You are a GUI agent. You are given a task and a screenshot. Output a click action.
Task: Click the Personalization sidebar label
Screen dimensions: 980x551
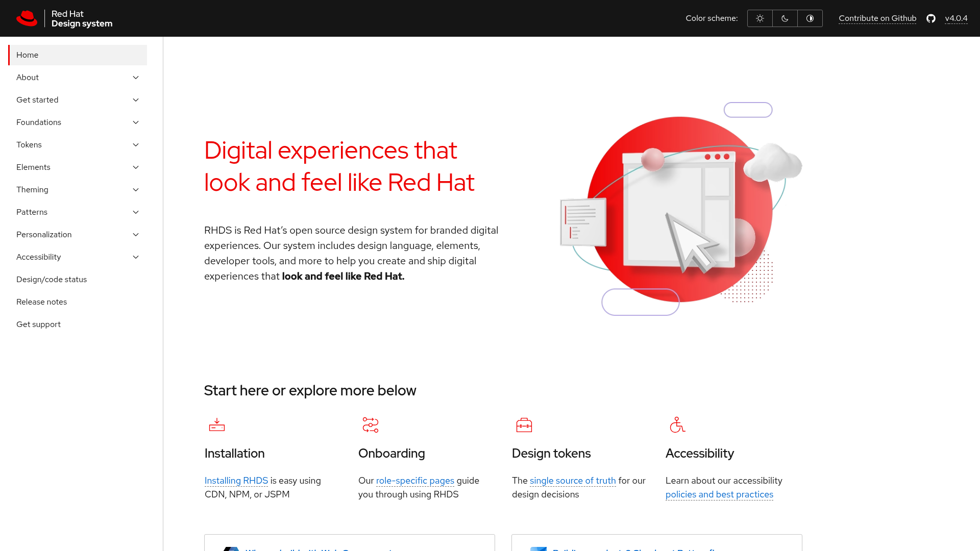(44, 235)
